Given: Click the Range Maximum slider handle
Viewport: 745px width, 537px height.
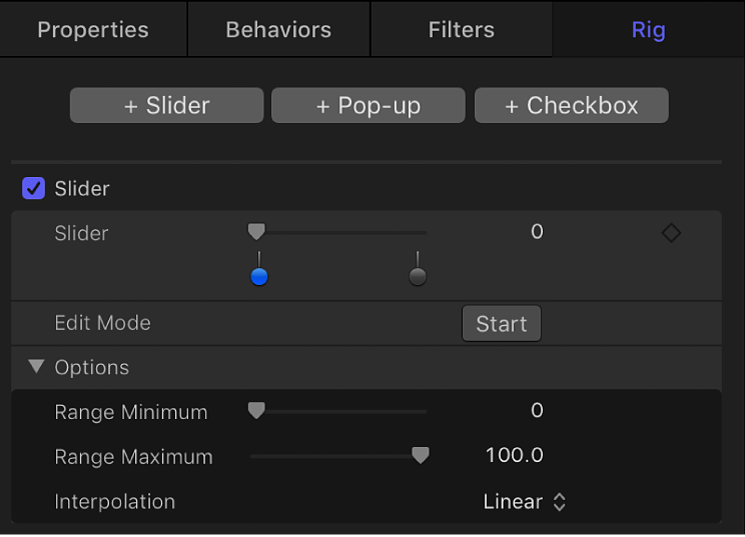Looking at the screenshot, I should 421,456.
